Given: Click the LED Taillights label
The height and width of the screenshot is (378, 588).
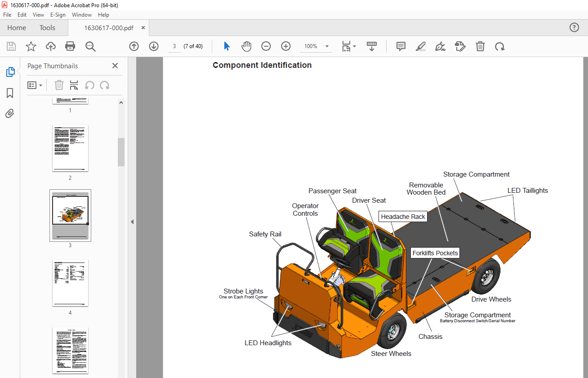Looking at the screenshot, I should (528, 191).
